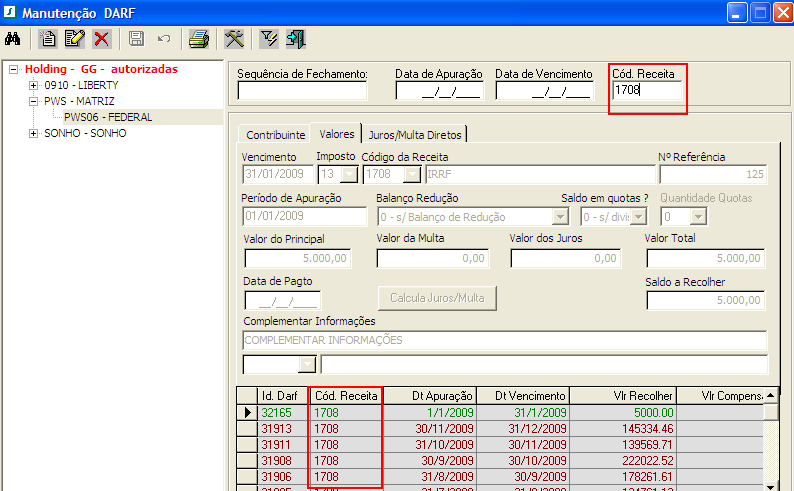The image size is (794, 491).
Task: Exit using the door icon
Action: click(x=295, y=39)
